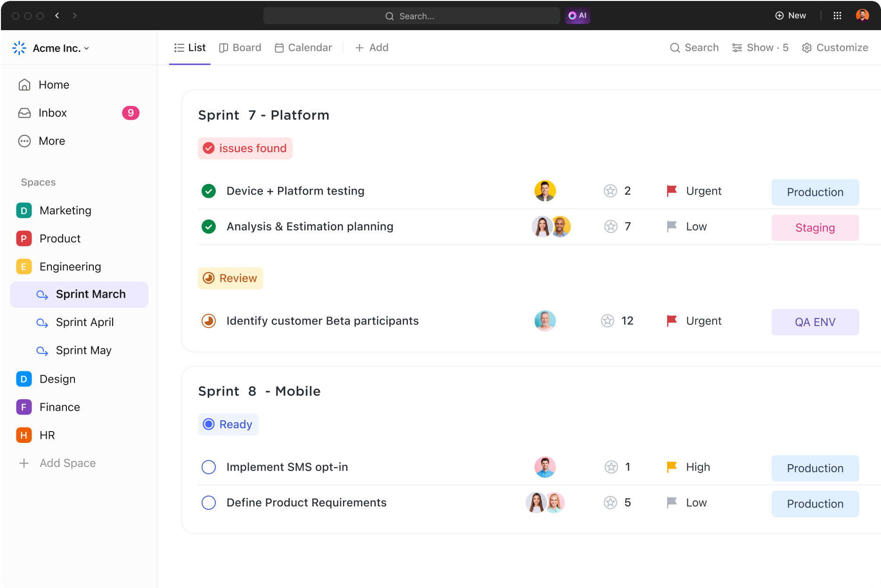
Task: Switch to the Calendar view tab
Action: pyautogui.click(x=303, y=48)
